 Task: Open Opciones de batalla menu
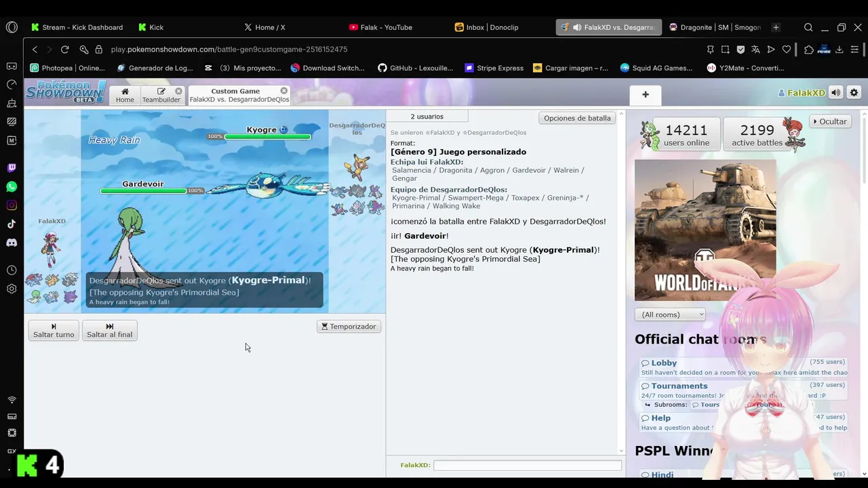pyautogui.click(x=577, y=118)
